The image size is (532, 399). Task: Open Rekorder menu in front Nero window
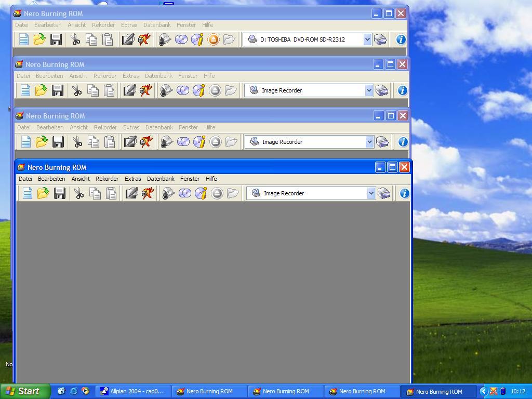107,179
